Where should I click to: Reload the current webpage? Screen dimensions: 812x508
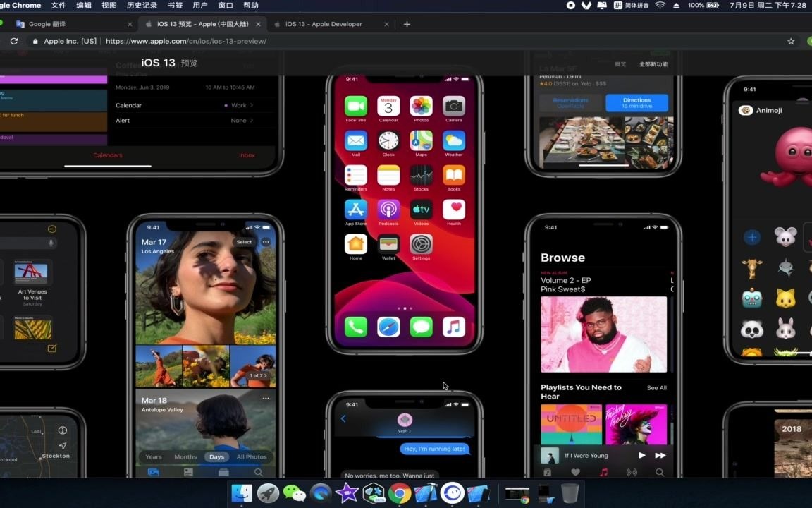click(x=14, y=40)
